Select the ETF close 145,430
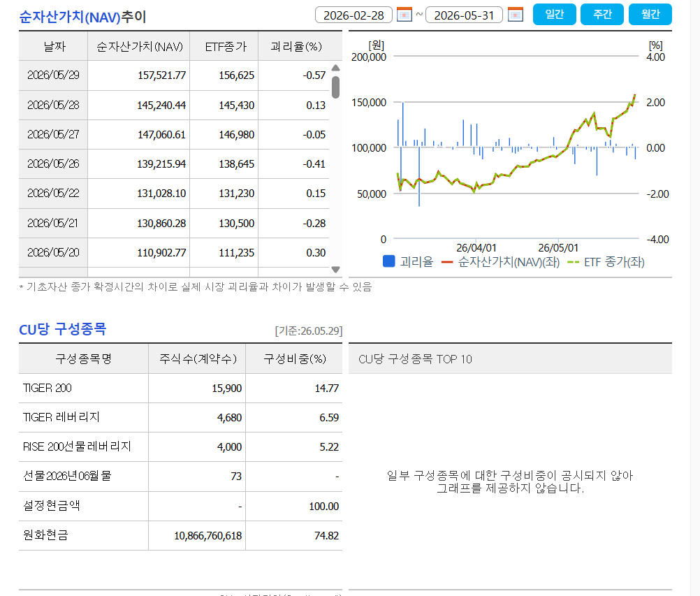Viewport: 700px width, 596px height. tap(237, 106)
